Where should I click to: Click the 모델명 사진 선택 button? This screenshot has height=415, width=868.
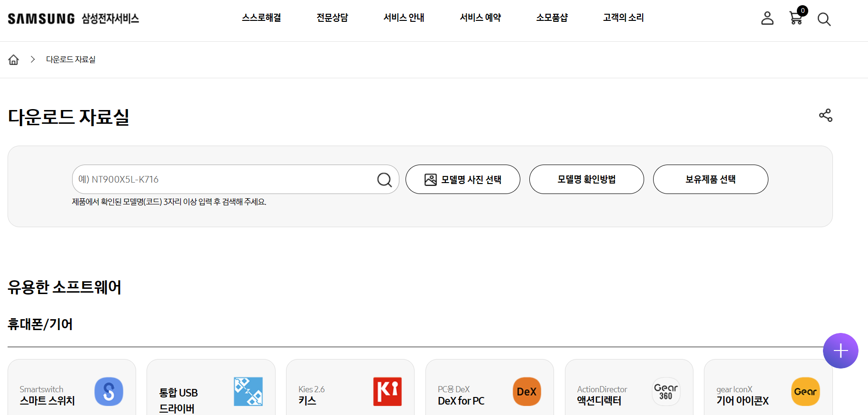tap(463, 179)
